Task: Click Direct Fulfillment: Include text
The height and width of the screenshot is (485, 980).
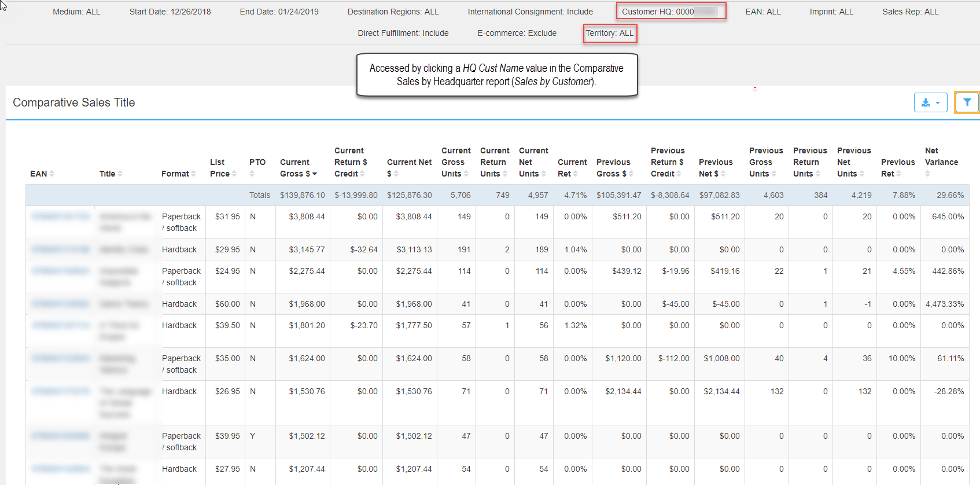Action: pyautogui.click(x=403, y=33)
